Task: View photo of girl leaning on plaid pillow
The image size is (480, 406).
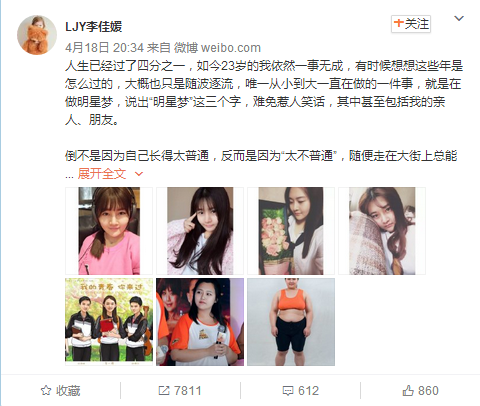Action: pos(382,231)
